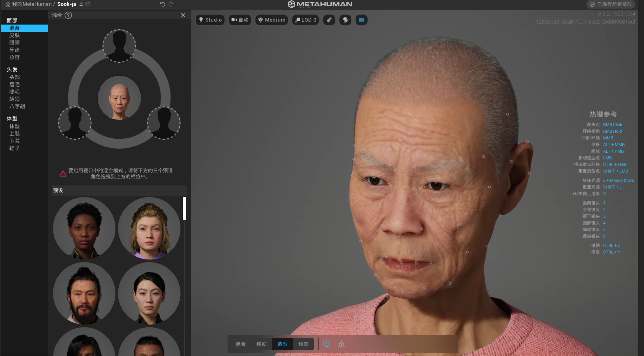Image resolution: width=644 pixels, height=356 pixels.
Task: Open the LOD 0 dropdown
Action: coord(305,20)
